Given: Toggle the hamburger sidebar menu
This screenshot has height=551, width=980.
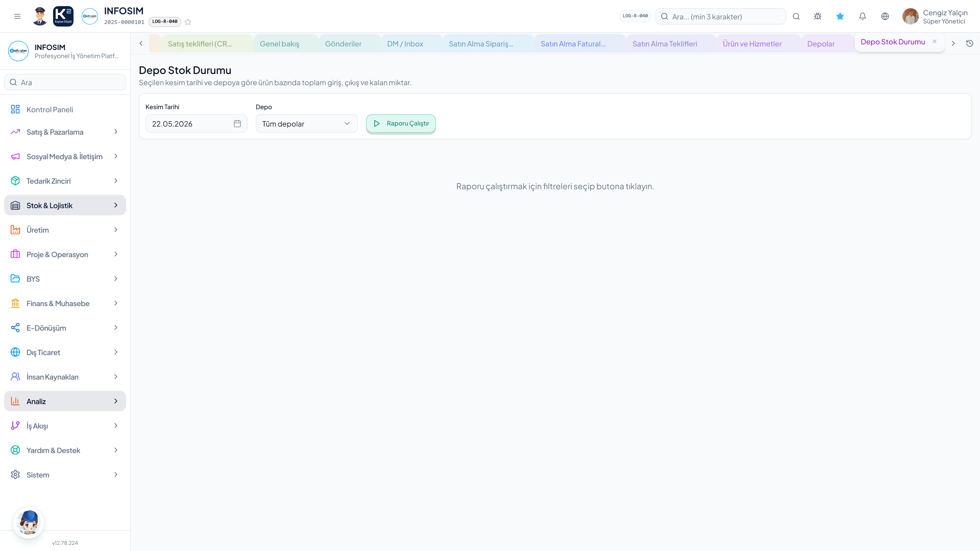Looking at the screenshot, I should pyautogui.click(x=17, y=16).
